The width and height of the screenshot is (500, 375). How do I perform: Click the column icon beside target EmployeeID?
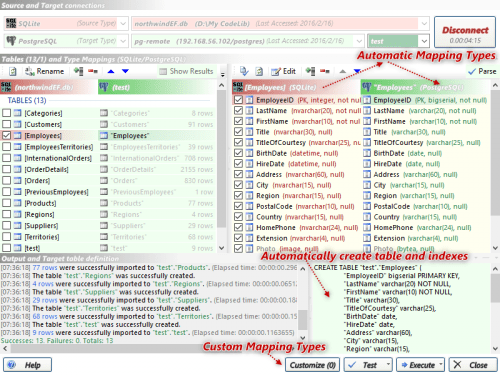[x=367, y=100]
